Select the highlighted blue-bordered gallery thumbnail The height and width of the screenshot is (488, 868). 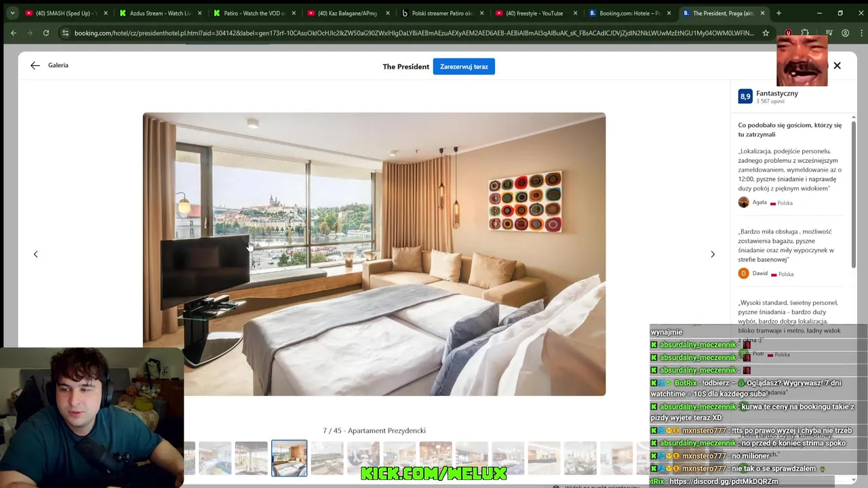[x=289, y=458]
